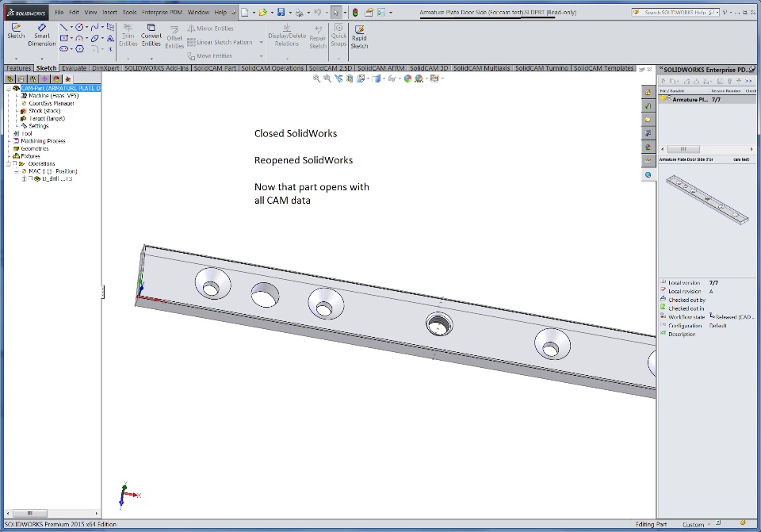Open the File menu
761x532 pixels.
tap(59, 12)
